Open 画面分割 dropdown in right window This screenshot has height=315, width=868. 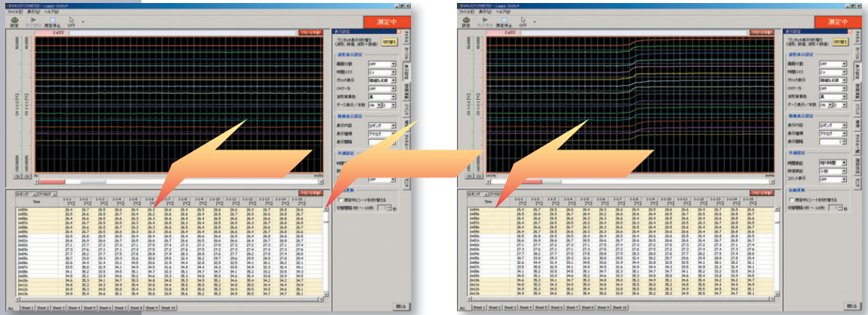tap(833, 64)
